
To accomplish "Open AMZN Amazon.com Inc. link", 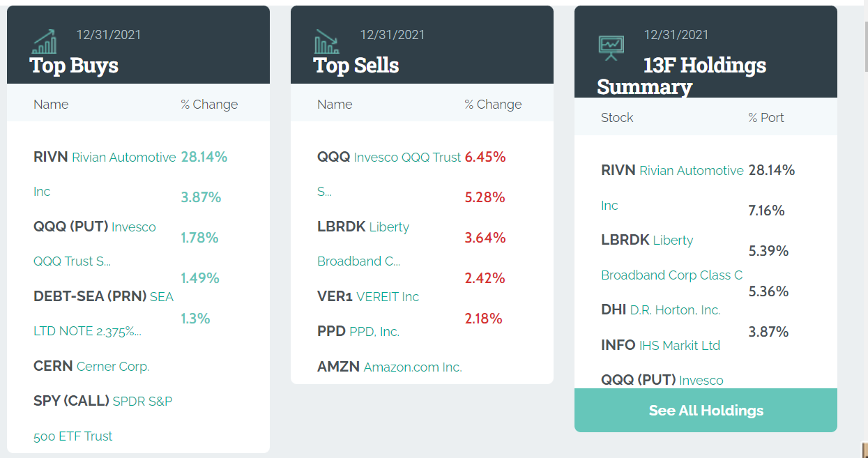I will 390,366.
